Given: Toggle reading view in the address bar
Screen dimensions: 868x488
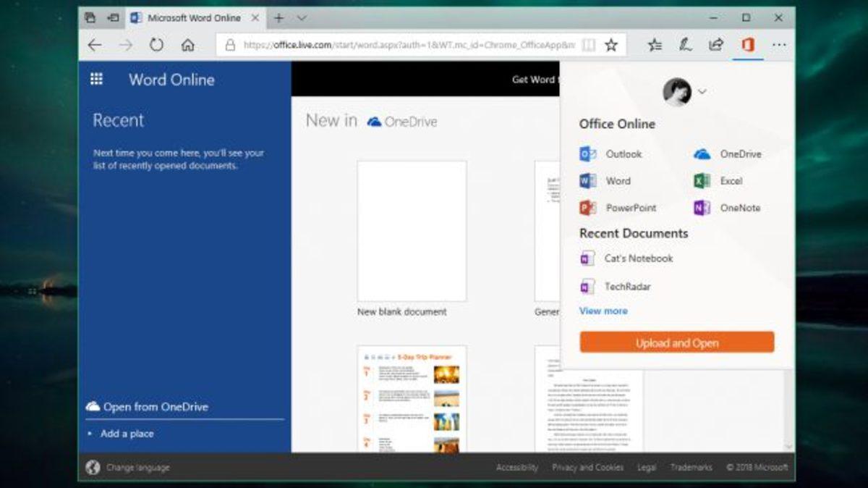Looking at the screenshot, I should coord(590,44).
